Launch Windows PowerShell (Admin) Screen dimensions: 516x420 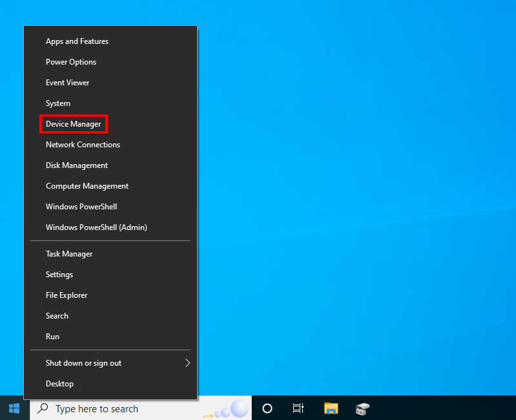(96, 227)
